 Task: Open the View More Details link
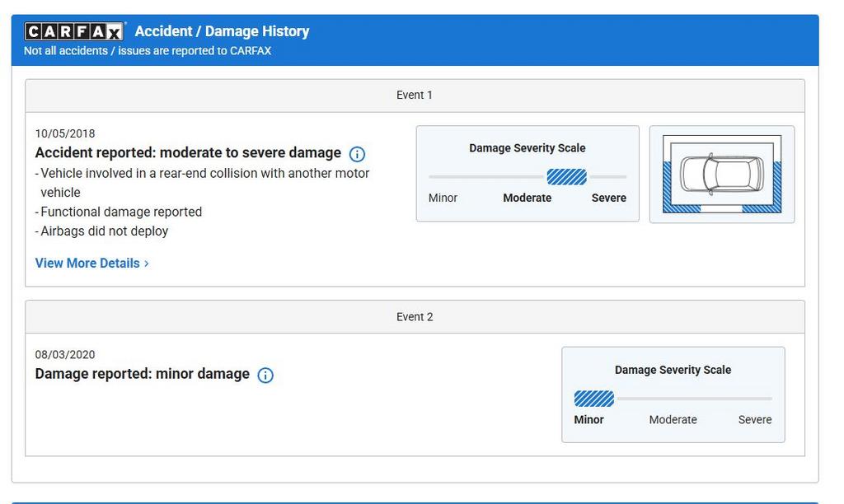tap(92, 263)
